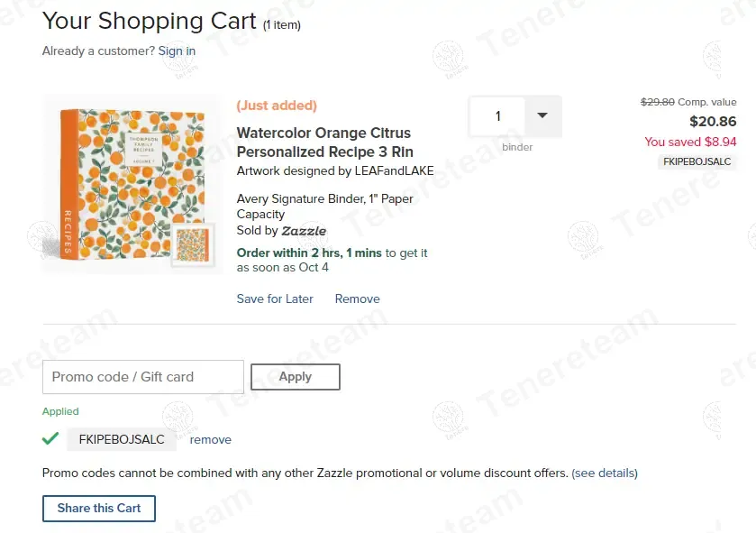756x533 pixels.
Task: Click the Sign in link
Action: tap(177, 51)
